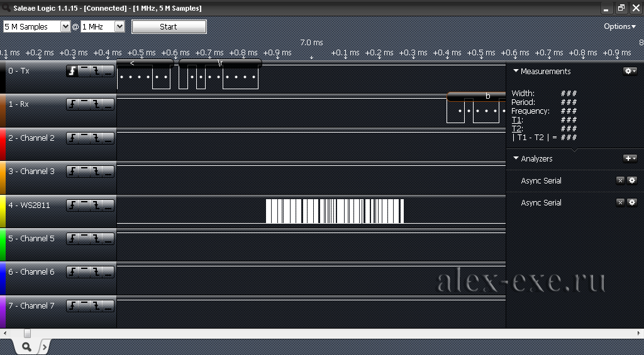This screenshot has height=355, width=644.
Task: Click the red color bar of Channel 2
Action: pyautogui.click(x=3, y=144)
